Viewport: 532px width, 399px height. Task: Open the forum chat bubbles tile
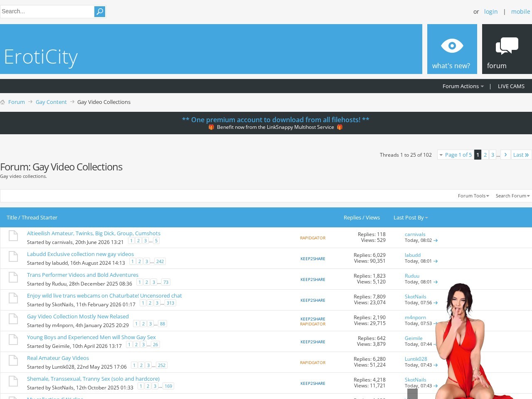[507, 49]
